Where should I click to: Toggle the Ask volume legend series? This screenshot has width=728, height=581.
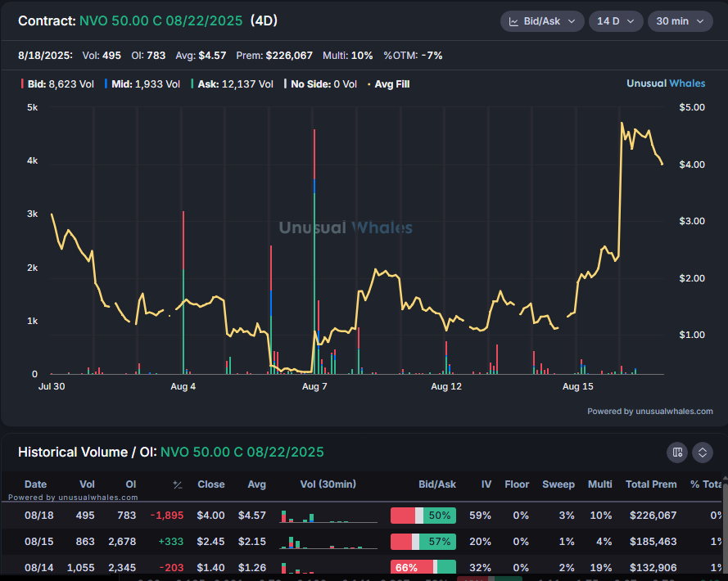232,83
